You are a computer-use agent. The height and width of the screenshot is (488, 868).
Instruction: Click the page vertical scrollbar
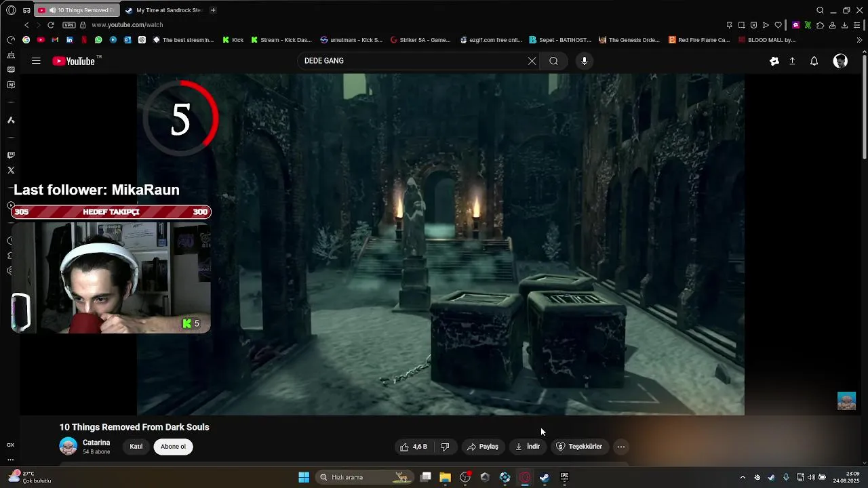(865, 108)
